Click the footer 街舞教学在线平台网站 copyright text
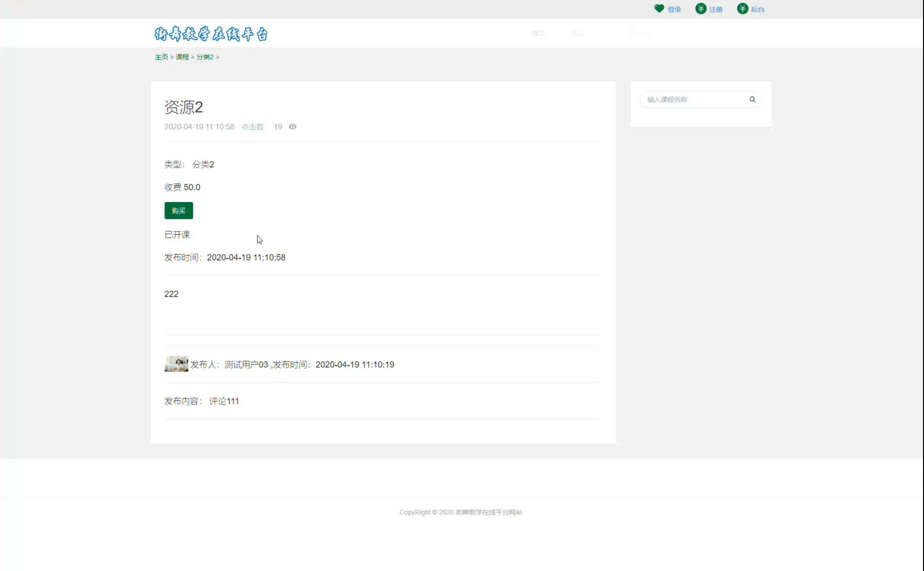Image resolution: width=924 pixels, height=571 pixels. (489, 512)
